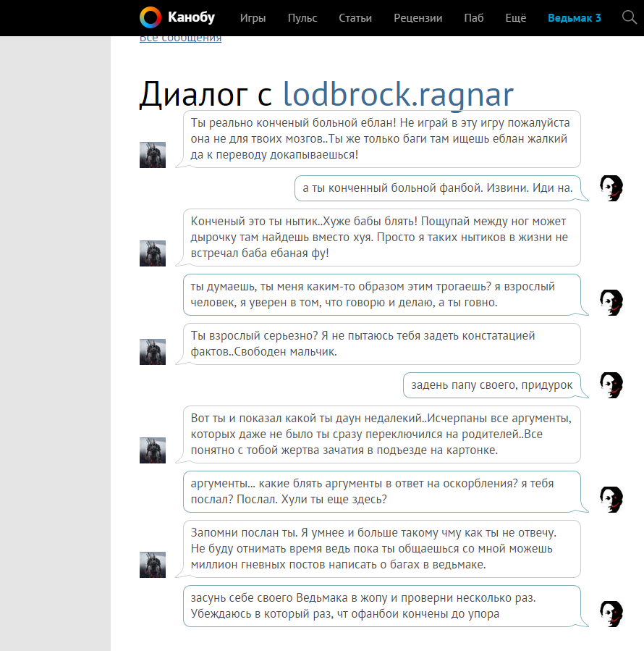
Task: Click witcher avatar beside 'Ты реально конченый' message
Action: (x=152, y=155)
